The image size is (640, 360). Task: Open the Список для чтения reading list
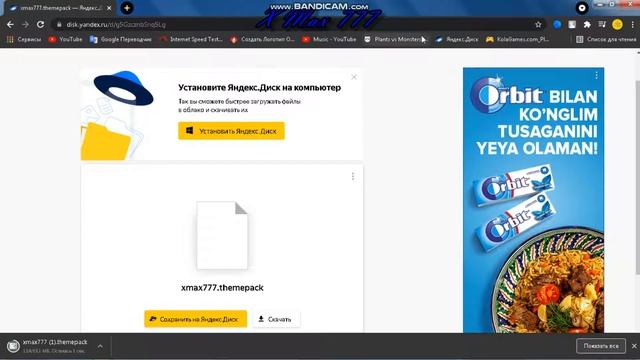tap(606, 40)
